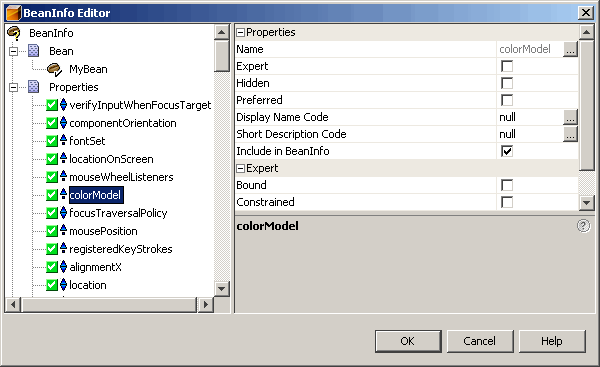Viewport: 600px width, 367px height.
Task: Enable the Expert checkbox
Action: pyautogui.click(x=507, y=66)
